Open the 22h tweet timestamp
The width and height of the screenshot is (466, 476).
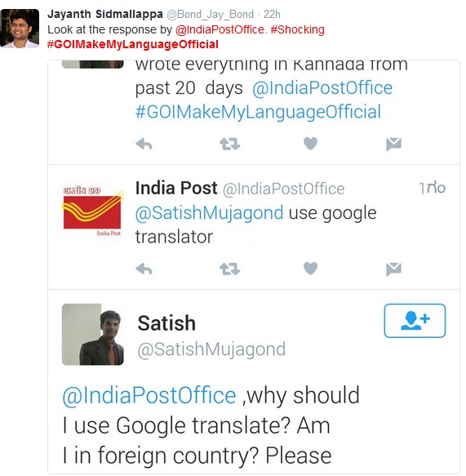point(272,14)
